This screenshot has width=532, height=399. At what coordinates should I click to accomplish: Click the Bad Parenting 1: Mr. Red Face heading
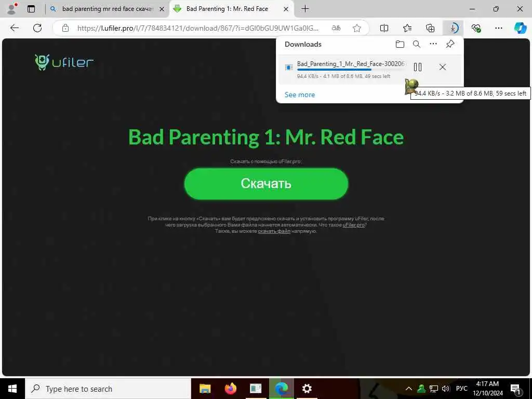point(266,137)
